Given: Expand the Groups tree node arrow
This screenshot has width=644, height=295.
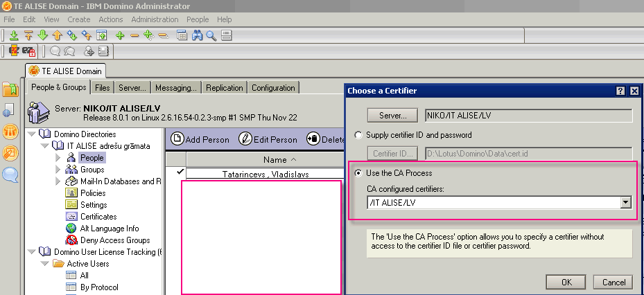Looking at the screenshot, I should (58, 170).
